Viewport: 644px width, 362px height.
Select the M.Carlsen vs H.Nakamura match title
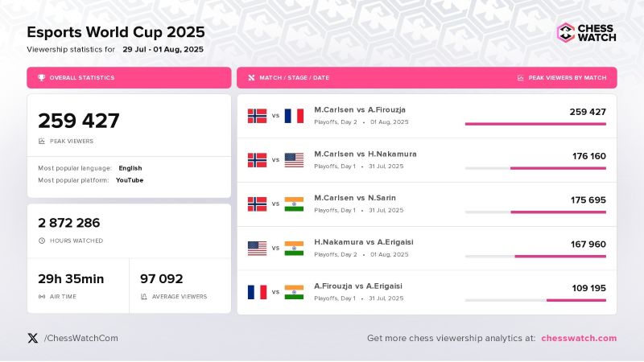click(x=365, y=154)
